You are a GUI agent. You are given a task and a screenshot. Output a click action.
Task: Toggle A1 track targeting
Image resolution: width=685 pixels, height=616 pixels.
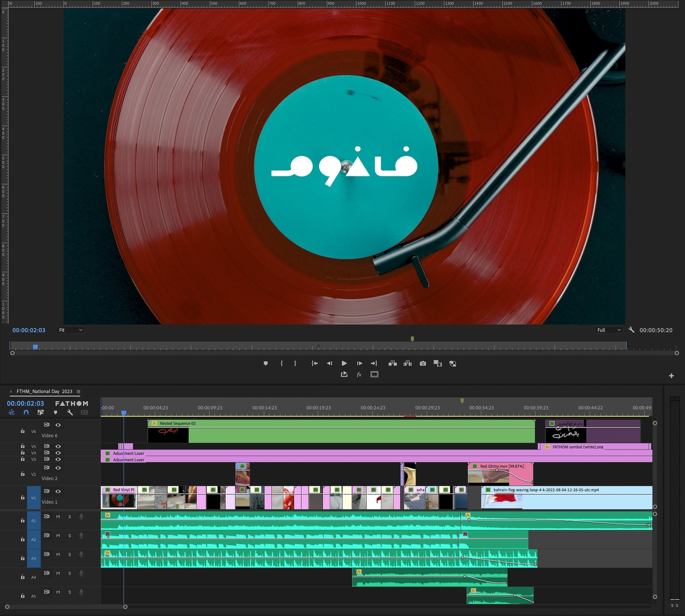(34, 520)
